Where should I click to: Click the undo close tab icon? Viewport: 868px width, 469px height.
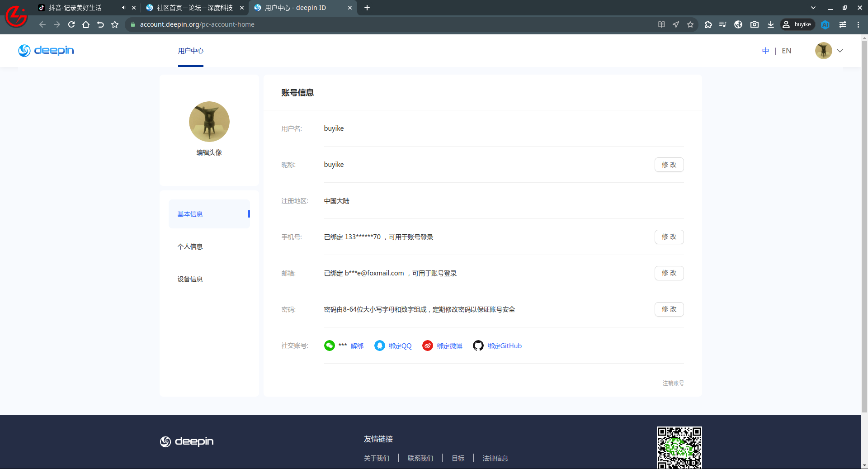pyautogui.click(x=100, y=24)
